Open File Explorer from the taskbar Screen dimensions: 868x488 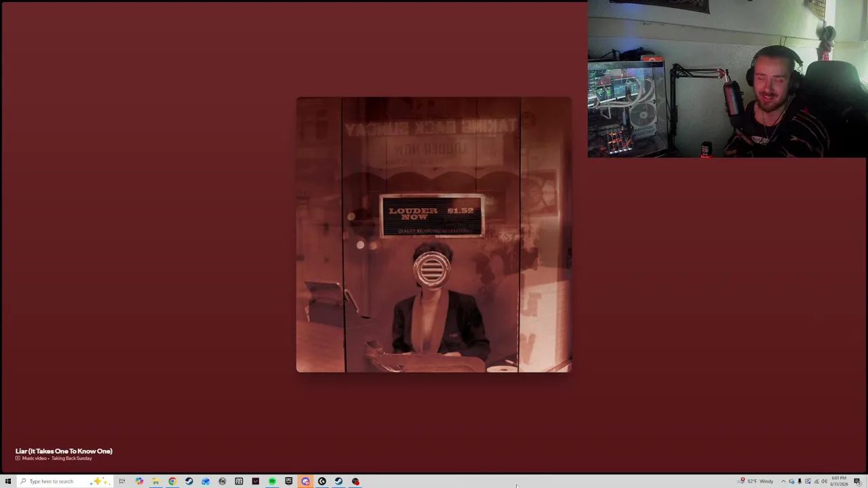coord(156,481)
